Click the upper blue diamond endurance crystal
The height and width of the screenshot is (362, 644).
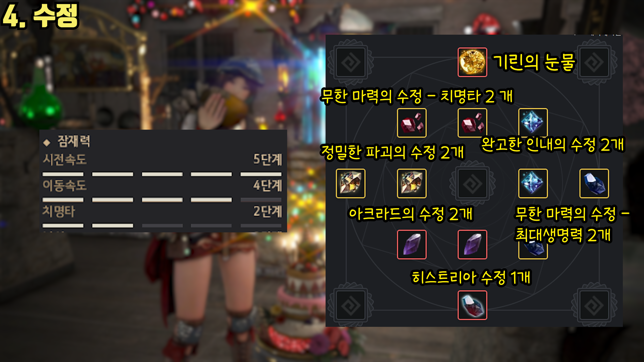point(533,123)
